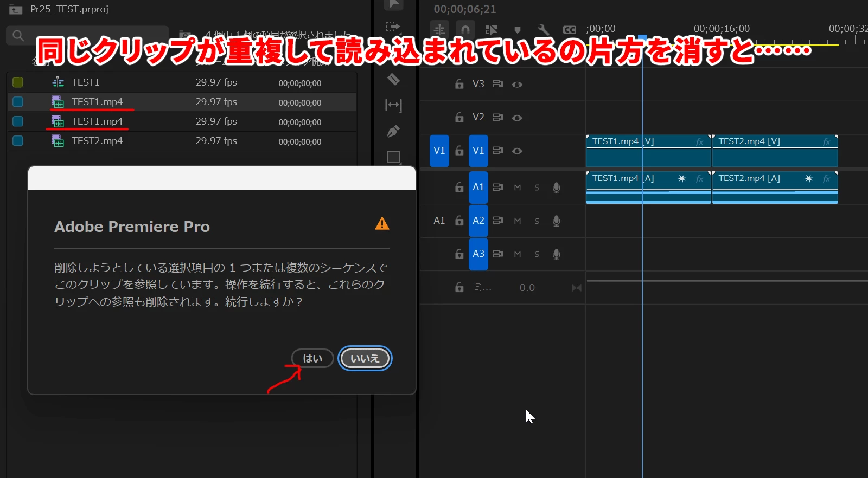Select TEST1.mp4 [V] clip on timeline
The height and width of the screenshot is (478, 868).
(648, 151)
